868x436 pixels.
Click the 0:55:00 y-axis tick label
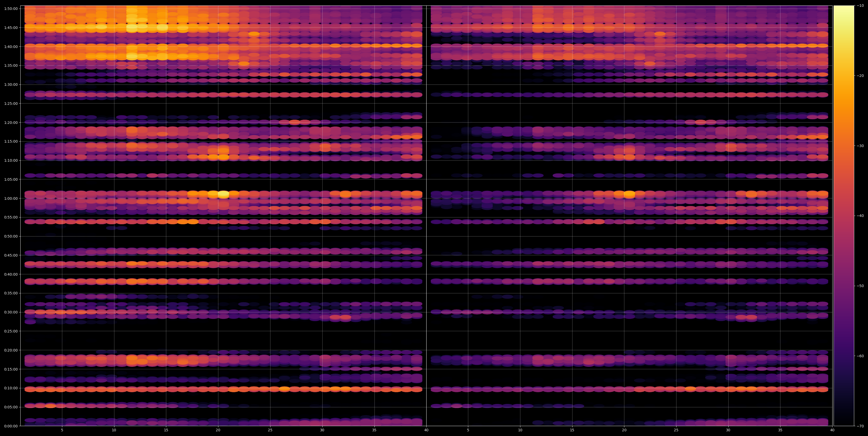coord(11,217)
